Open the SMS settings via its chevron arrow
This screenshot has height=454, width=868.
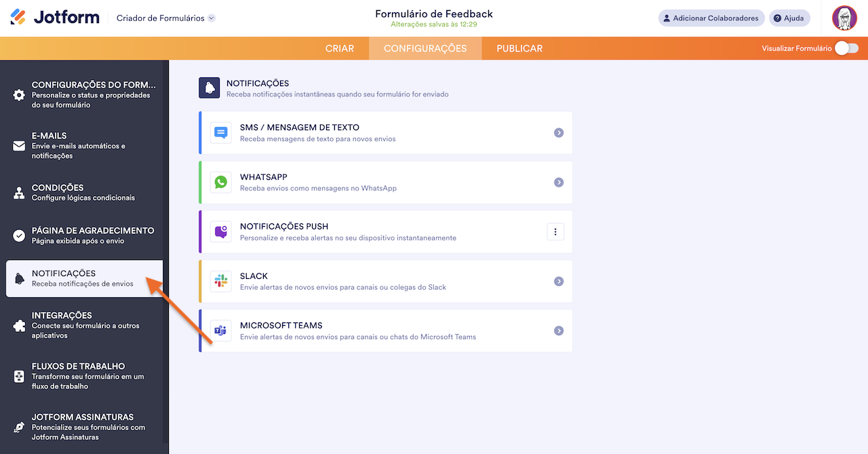(558, 132)
